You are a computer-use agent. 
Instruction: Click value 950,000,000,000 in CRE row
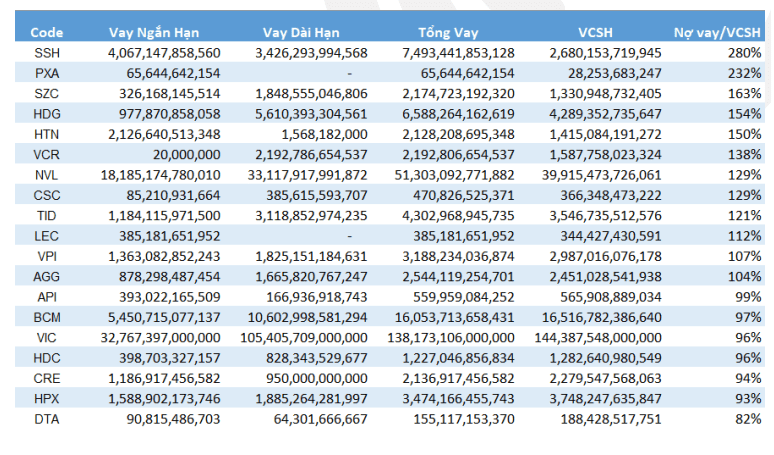[x=317, y=379]
